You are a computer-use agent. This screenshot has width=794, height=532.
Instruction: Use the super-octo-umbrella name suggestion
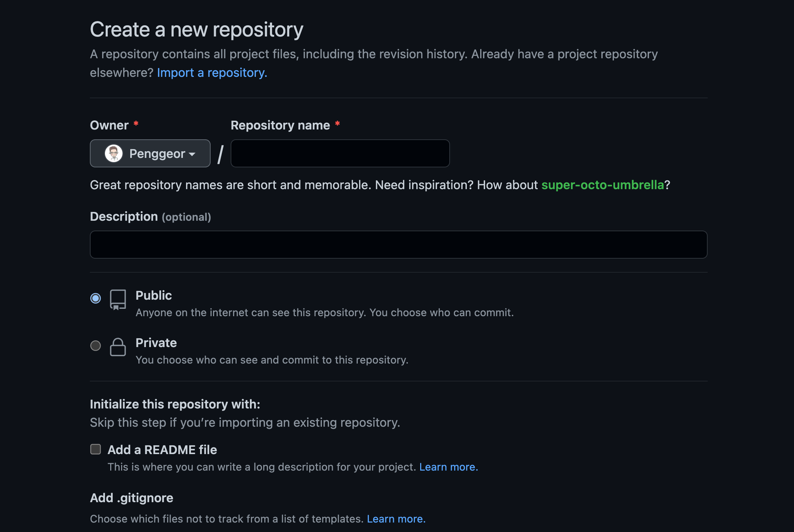[602, 185]
